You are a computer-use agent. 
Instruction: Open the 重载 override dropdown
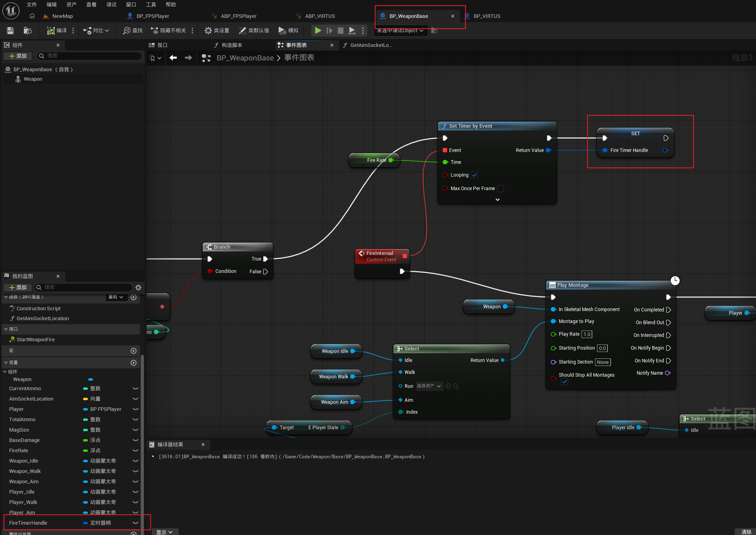click(x=116, y=297)
